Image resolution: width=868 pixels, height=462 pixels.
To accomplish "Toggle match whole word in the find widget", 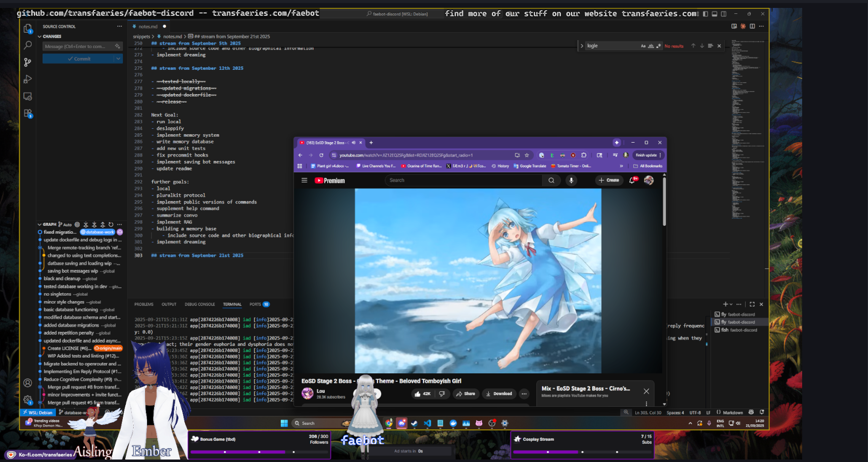I will coord(651,46).
